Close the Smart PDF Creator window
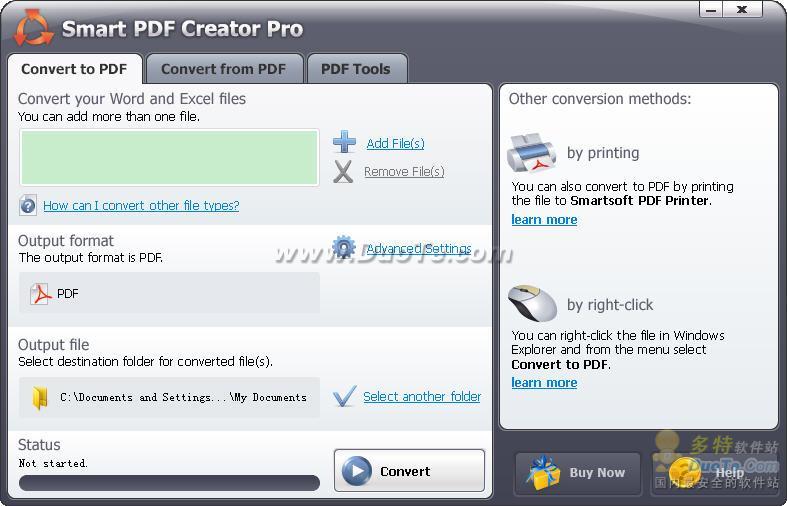 (742, 10)
